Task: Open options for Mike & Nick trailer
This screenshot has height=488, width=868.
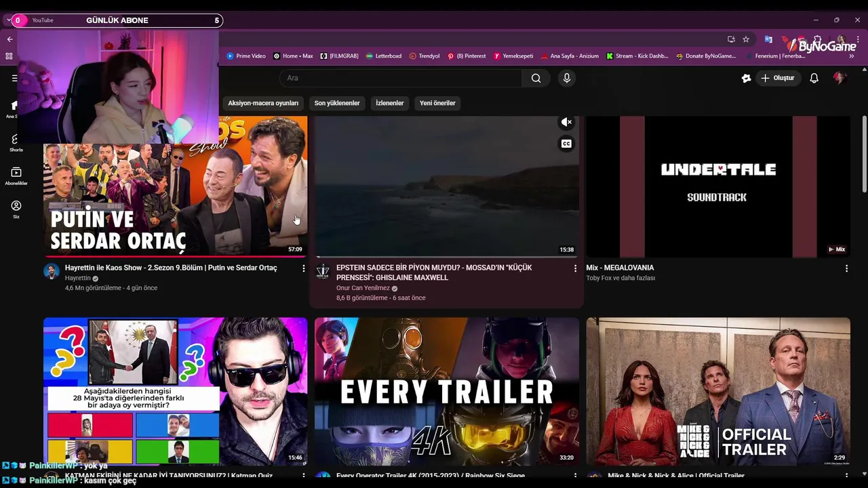Action: pyautogui.click(x=846, y=476)
